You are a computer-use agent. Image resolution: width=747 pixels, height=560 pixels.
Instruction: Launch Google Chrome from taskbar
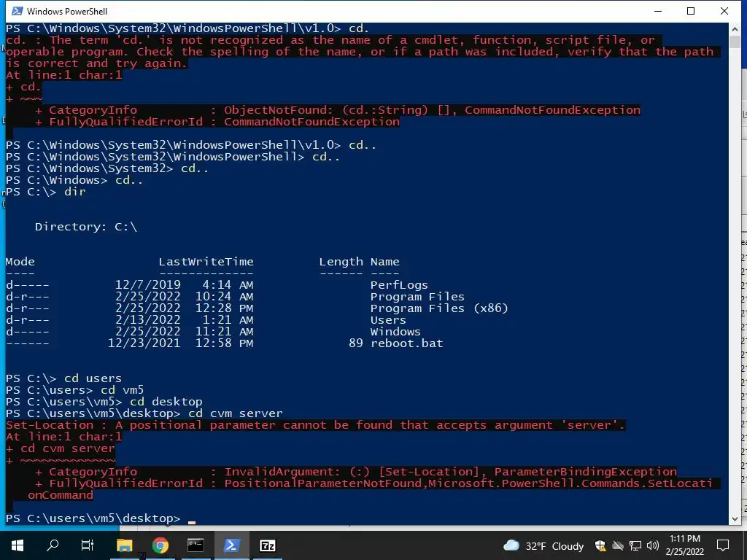click(160, 545)
